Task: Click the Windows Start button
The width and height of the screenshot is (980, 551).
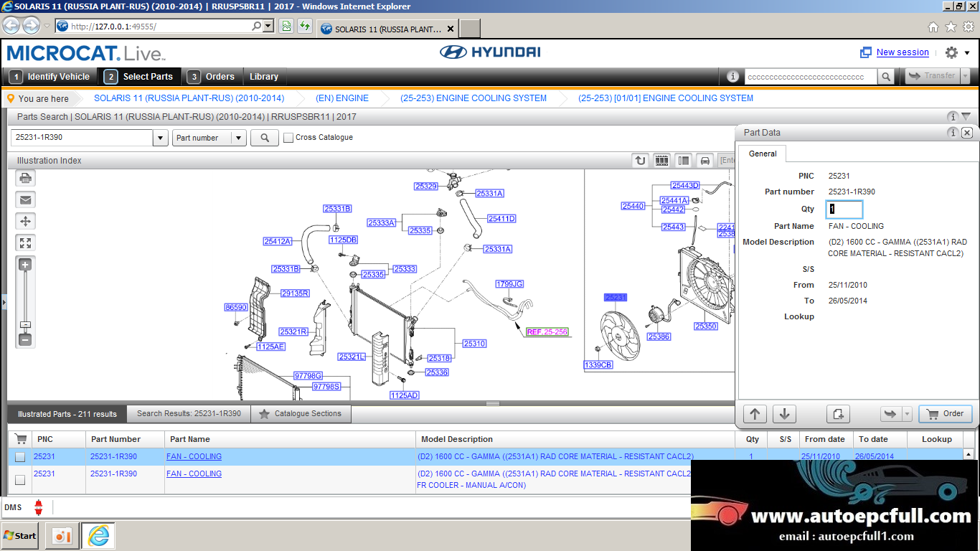Action: 20,536
